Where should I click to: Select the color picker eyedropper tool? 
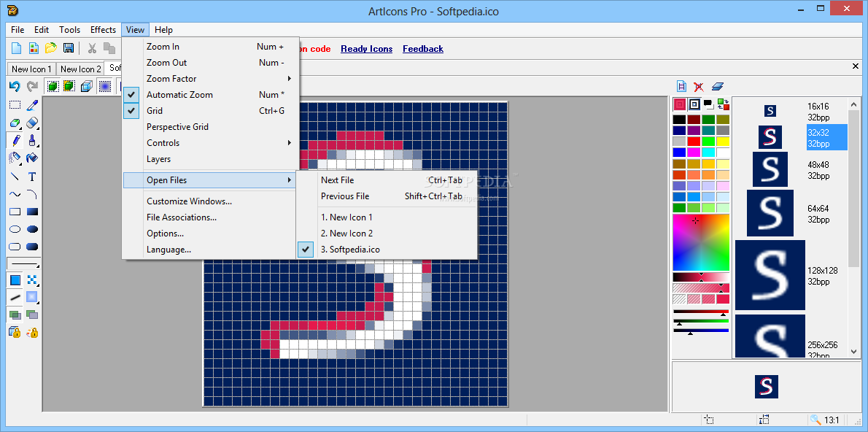pyautogui.click(x=32, y=104)
